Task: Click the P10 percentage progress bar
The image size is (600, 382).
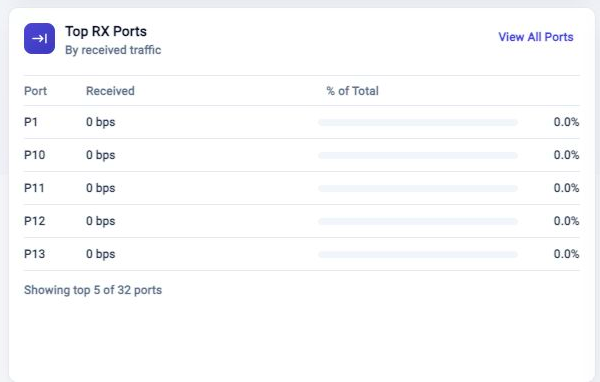Action: (418, 155)
